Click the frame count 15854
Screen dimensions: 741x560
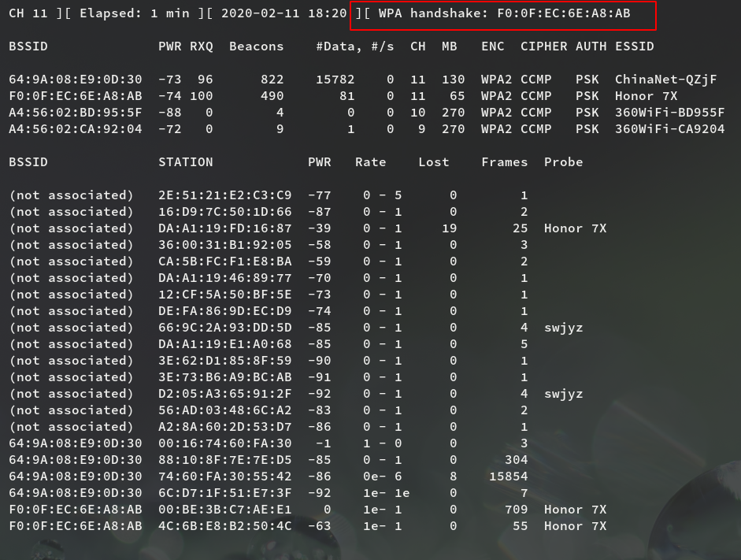coord(508,477)
